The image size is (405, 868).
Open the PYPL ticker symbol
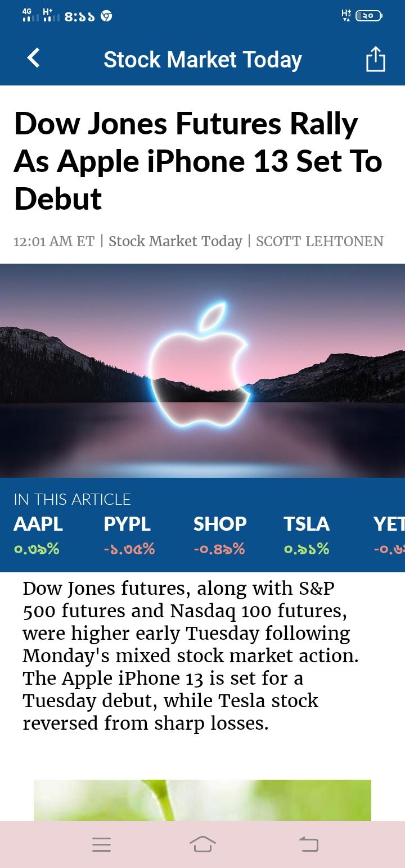point(127,524)
